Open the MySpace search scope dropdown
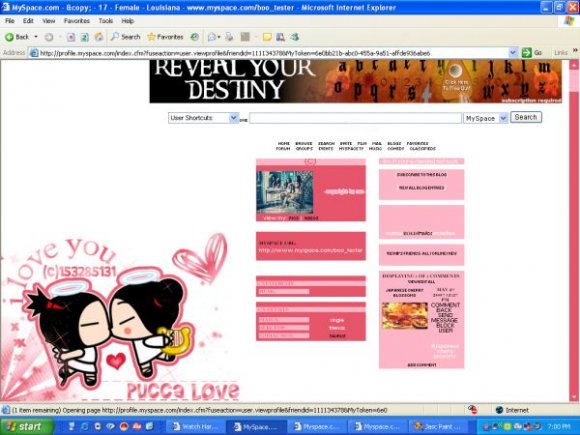The width and height of the screenshot is (580, 435). (486, 118)
